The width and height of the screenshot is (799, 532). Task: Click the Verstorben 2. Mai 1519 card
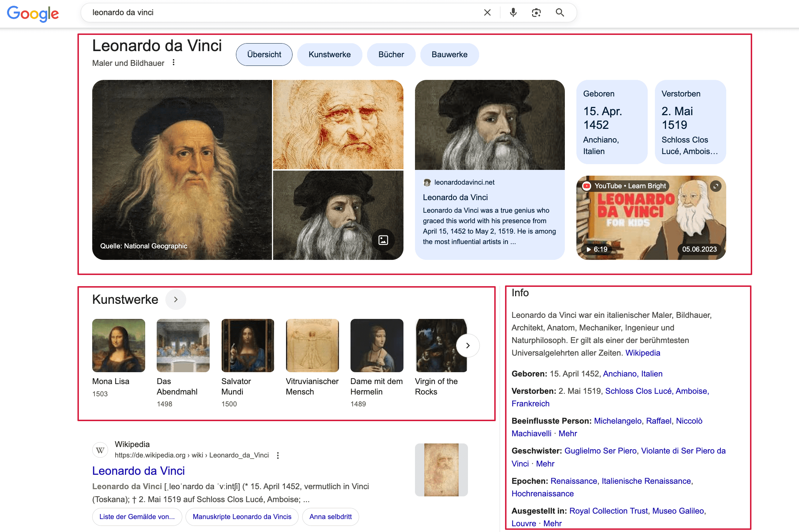pos(690,122)
